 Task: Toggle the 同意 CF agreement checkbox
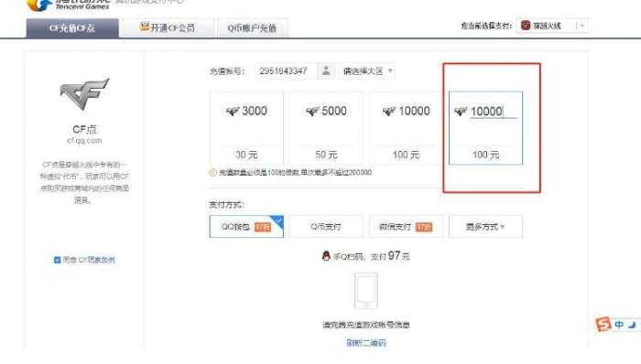(57, 260)
